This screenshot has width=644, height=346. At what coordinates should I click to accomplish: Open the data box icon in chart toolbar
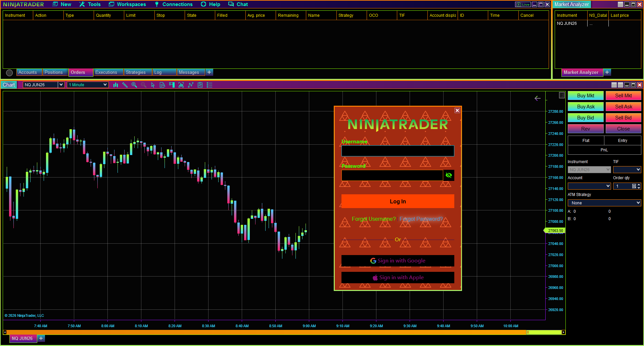163,85
